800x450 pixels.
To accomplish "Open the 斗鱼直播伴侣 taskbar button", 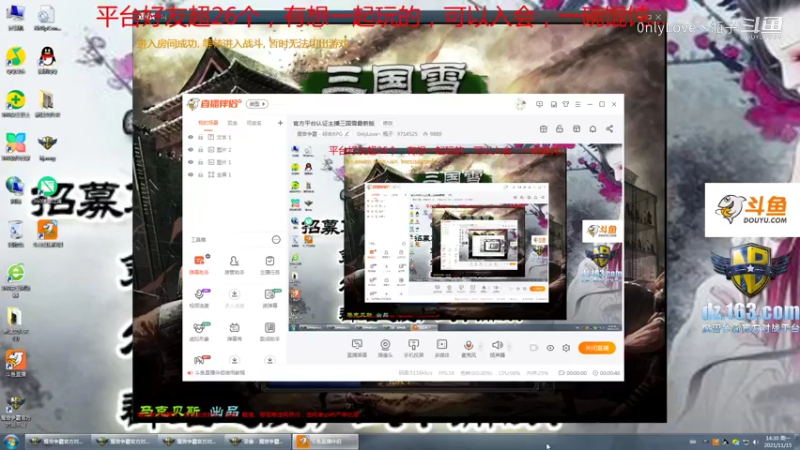I will [x=326, y=442].
